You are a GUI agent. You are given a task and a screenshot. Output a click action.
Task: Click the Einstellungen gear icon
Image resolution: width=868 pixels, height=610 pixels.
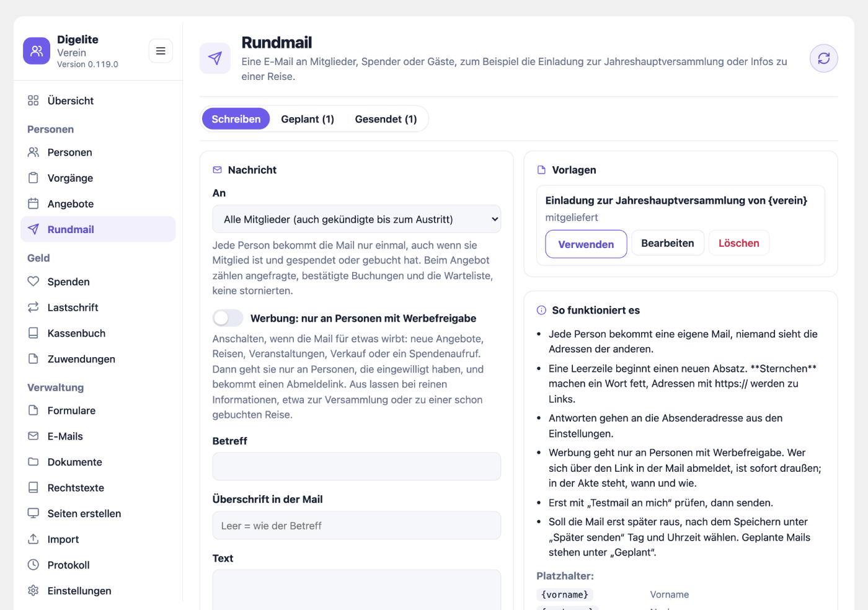point(33,591)
